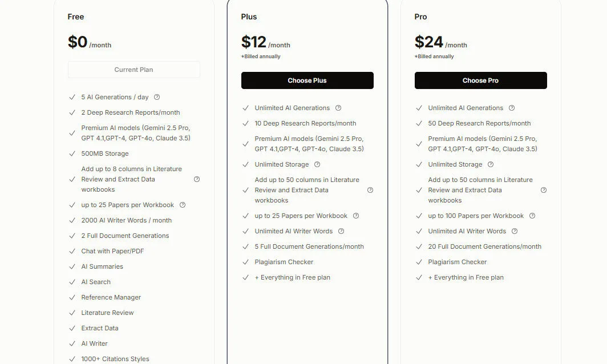Select the Free plan's $0 price label
Screen dimensions: 607x364
[x=78, y=41]
